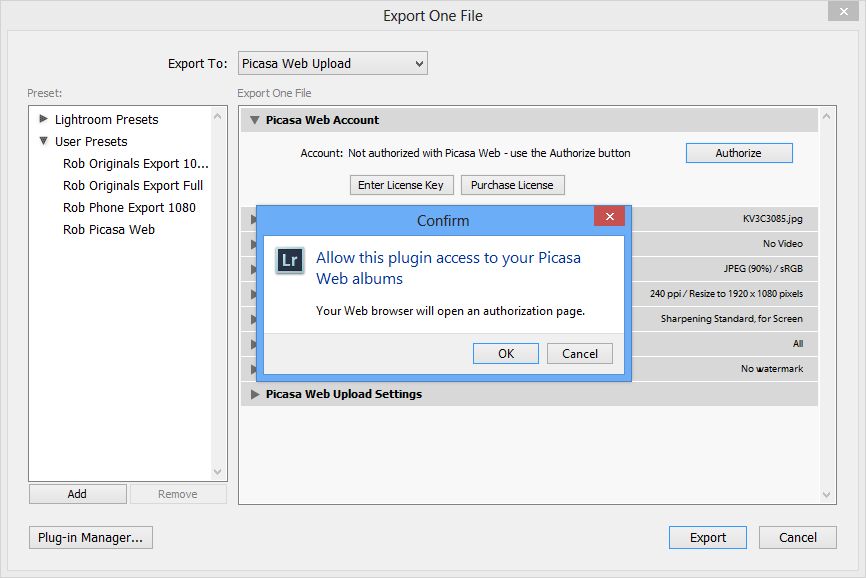Collapse the Picasa Web Account section
Screen dimensions: 866x578
tap(254, 119)
